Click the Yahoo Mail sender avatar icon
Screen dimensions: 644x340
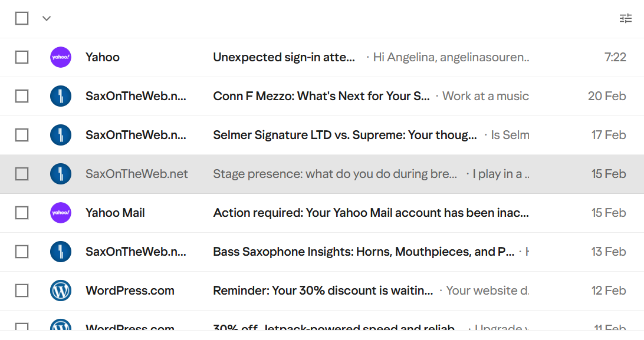[61, 213]
